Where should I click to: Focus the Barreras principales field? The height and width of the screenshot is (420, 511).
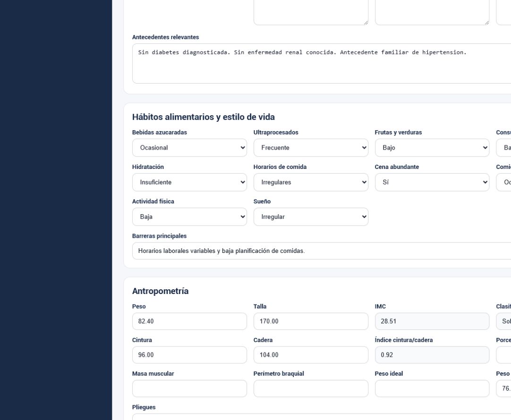pos(322,251)
